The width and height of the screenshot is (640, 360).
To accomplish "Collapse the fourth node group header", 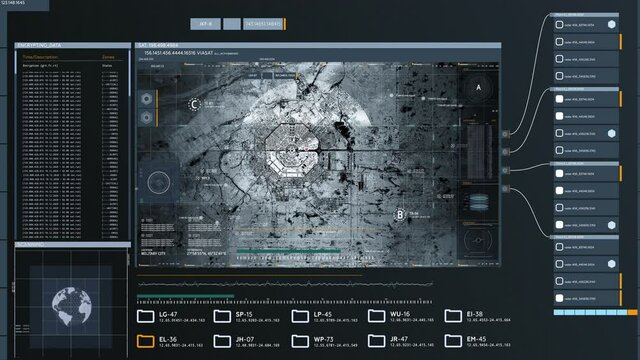I will 584,237.
